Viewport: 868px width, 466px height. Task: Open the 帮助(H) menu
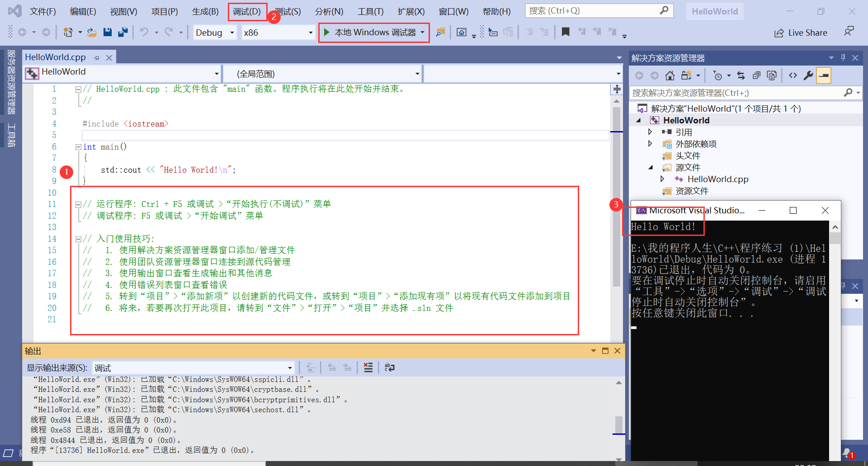497,11
